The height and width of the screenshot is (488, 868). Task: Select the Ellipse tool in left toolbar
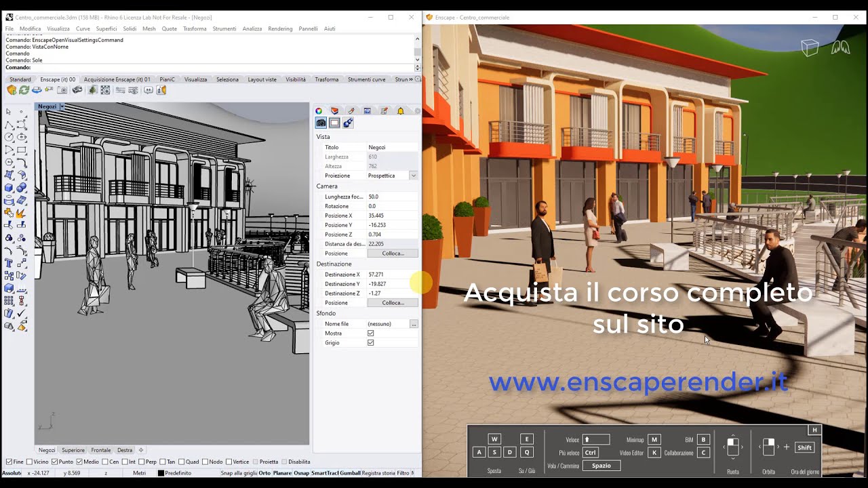(22, 137)
